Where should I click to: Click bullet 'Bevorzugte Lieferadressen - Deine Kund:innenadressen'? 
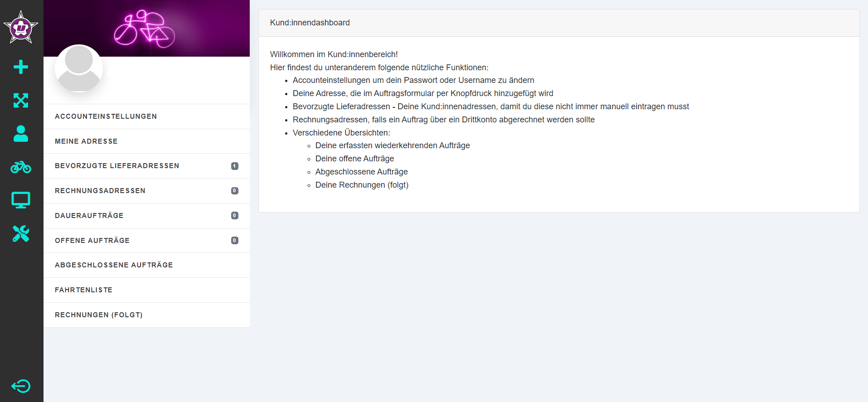tap(491, 107)
